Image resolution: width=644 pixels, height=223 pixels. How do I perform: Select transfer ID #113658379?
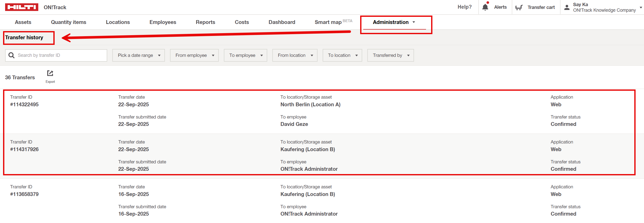(24, 194)
